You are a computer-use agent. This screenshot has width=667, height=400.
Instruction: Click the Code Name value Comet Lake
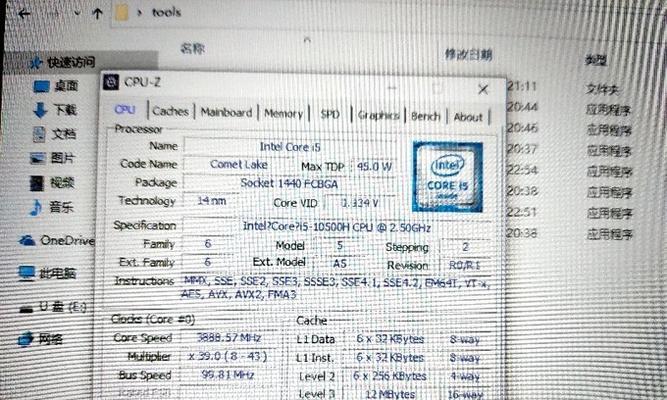pos(239,165)
